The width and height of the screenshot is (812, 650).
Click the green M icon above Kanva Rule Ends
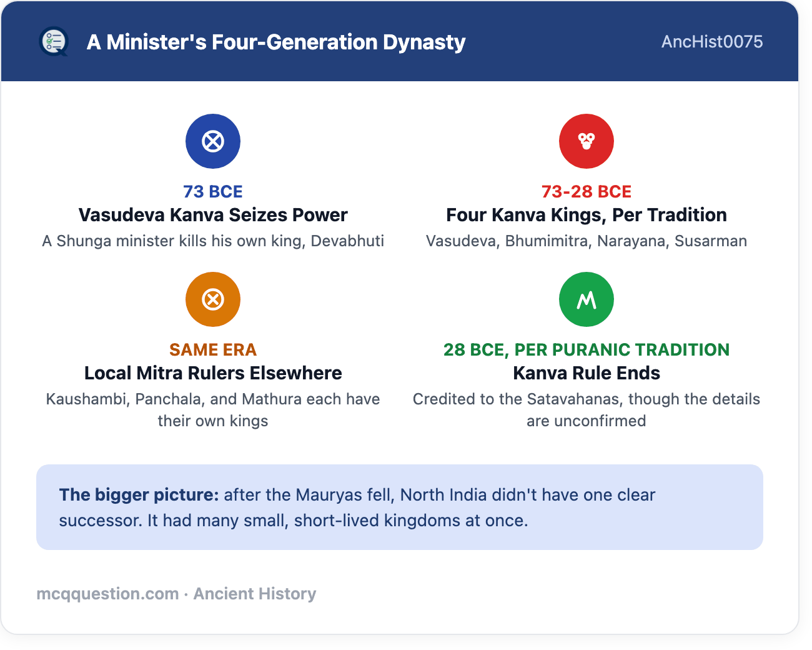(x=587, y=299)
